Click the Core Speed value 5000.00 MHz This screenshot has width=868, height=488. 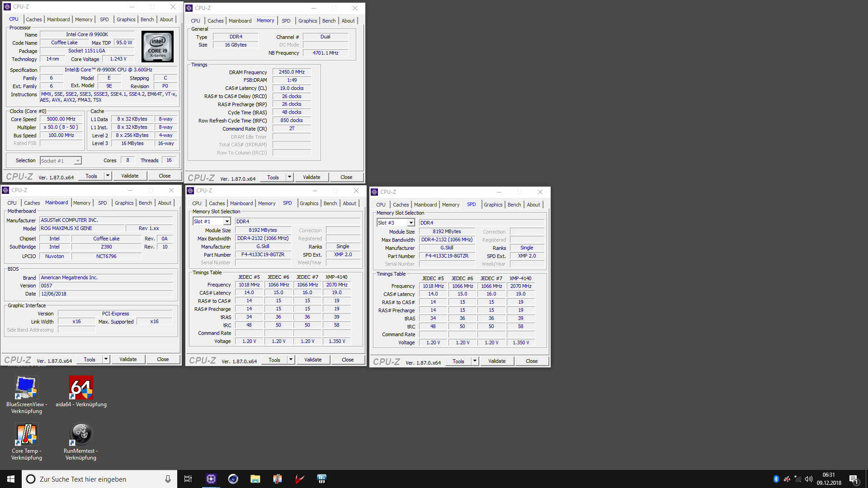(61, 119)
